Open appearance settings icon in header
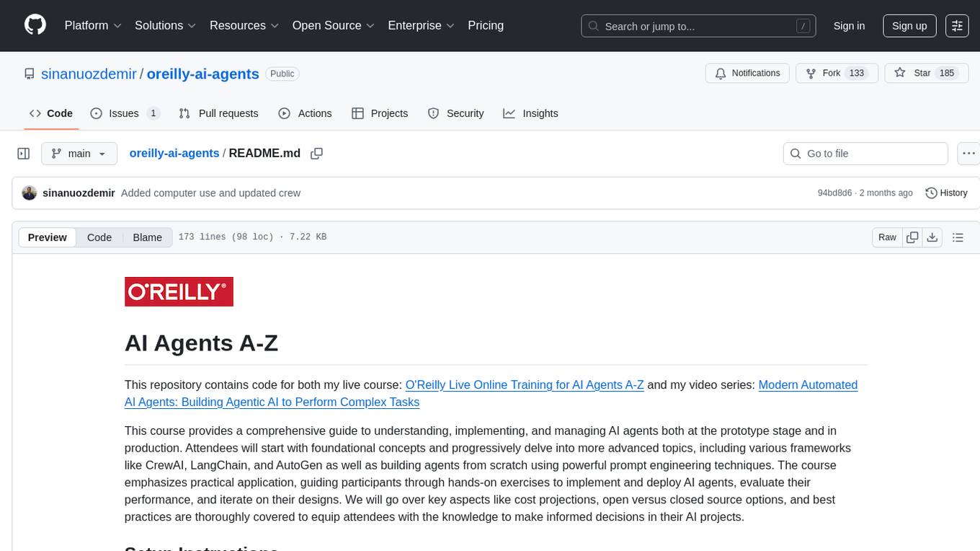Screen dimensions: 980x551 (957, 26)
